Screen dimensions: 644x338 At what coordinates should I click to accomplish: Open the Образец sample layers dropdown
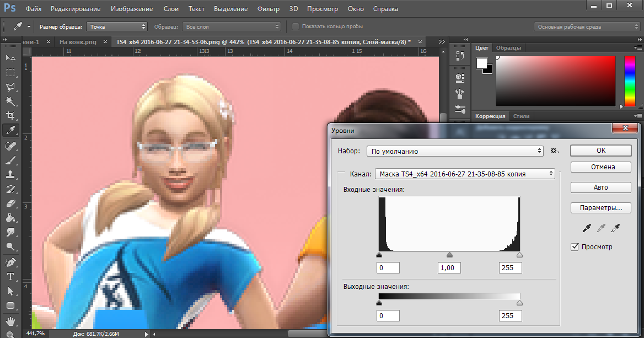[x=231, y=26]
